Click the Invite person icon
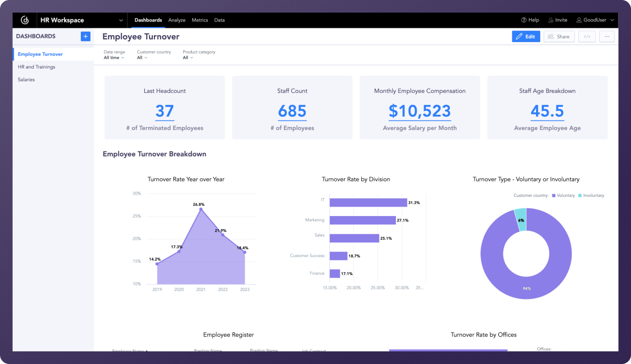Screen dimensions: 631x364 [x=551, y=20]
